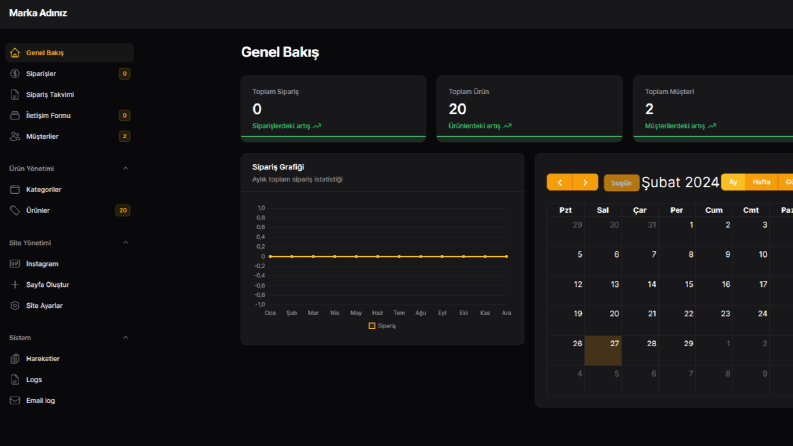The width and height of the screenshot is (793, 446).
Task: Click the Logs file icon
Action: 15,379
